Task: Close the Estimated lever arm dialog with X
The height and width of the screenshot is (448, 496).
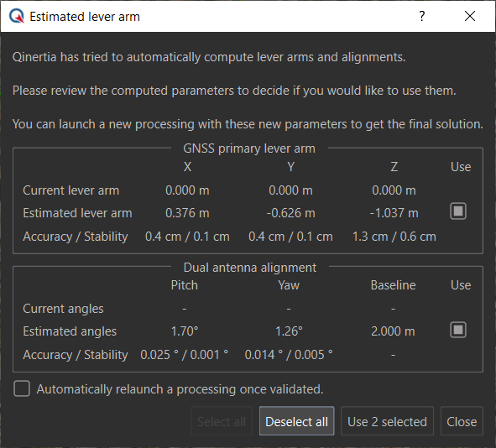Action: click(470, 16)
